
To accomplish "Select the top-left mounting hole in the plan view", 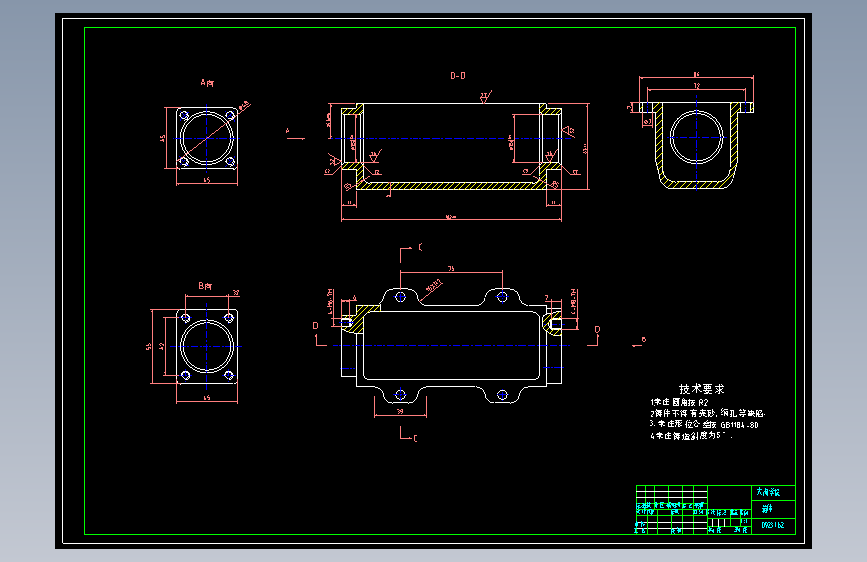I will (400, 297).
